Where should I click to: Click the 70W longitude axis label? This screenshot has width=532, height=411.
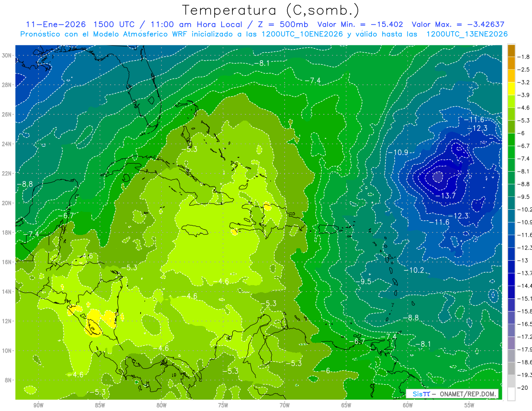tap(285, 405)
